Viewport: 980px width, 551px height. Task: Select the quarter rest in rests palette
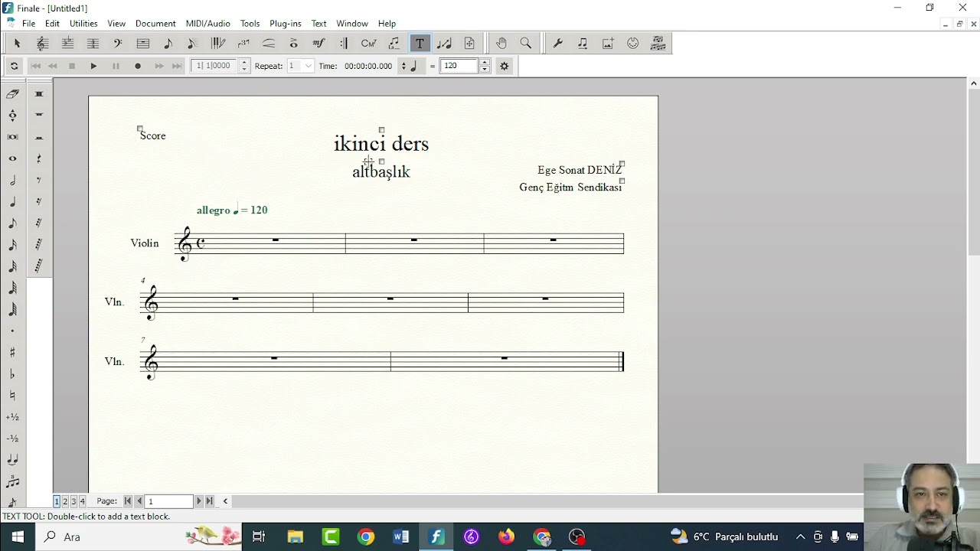pos(39,159)
